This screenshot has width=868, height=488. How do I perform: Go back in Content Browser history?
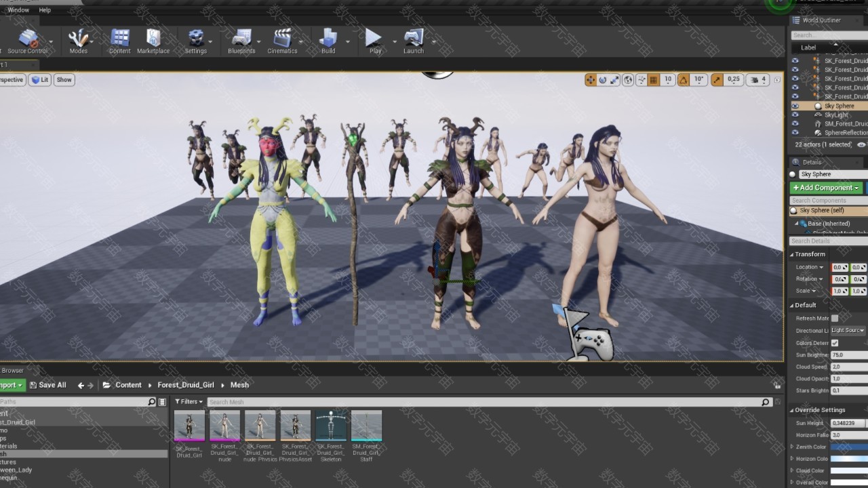pos(81,385)
